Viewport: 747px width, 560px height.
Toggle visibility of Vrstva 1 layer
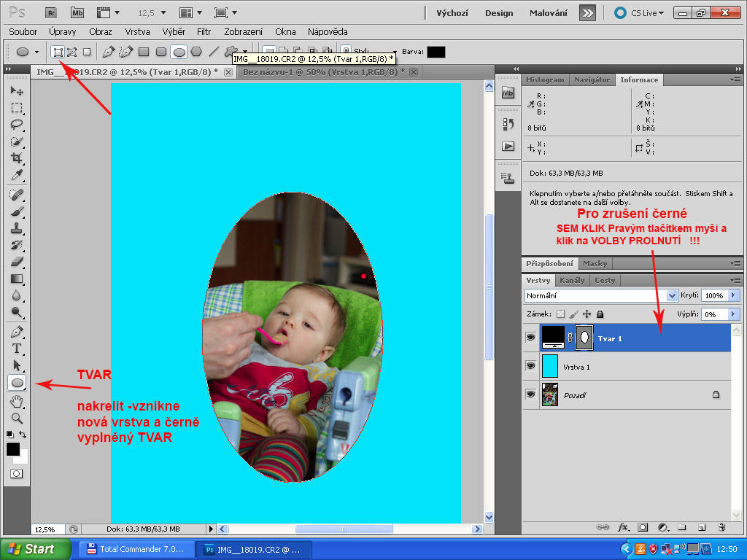click(530, 366)
